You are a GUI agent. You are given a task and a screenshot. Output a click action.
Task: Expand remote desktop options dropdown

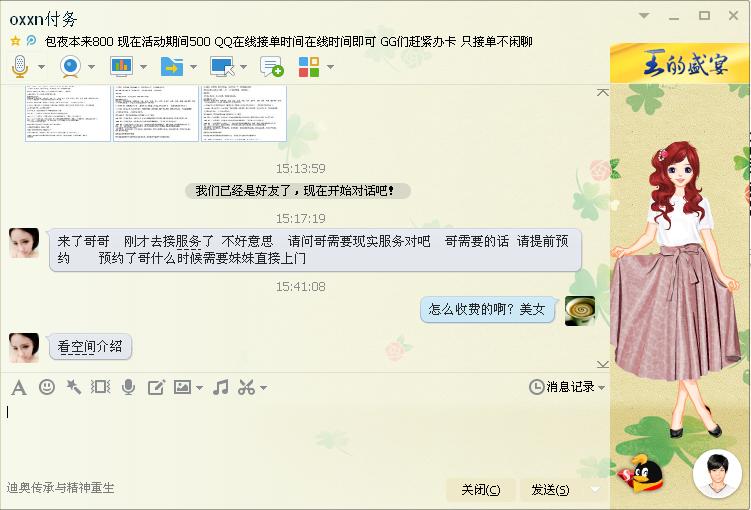pos(243,67)
